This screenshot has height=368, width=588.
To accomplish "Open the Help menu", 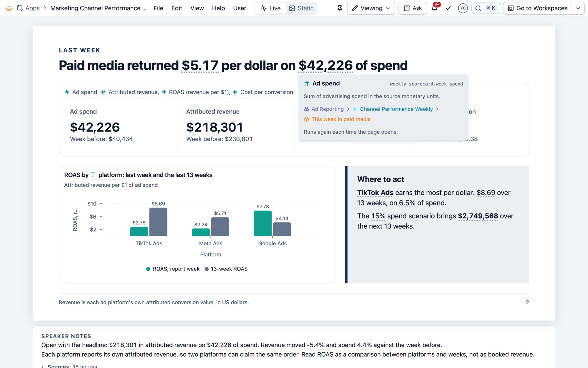I will pyautogui.click(x=218, y=8).
